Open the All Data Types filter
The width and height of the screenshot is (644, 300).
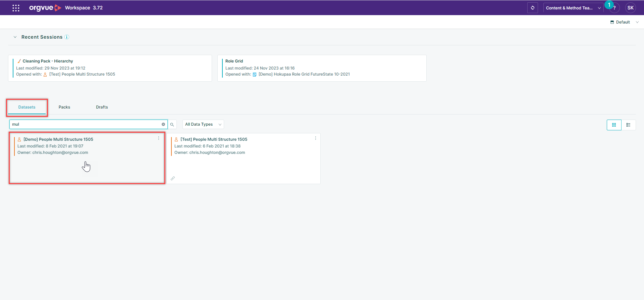[x=203, y=124]
